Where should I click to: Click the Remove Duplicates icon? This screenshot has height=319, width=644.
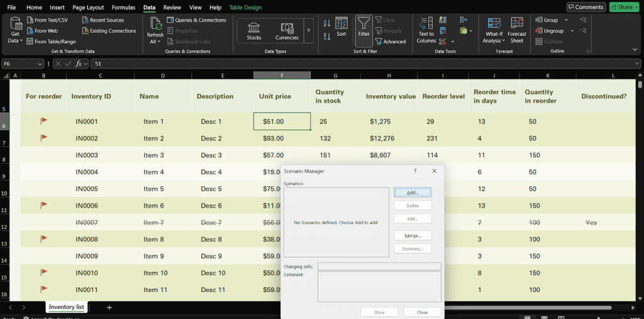(x=443, y=30)
